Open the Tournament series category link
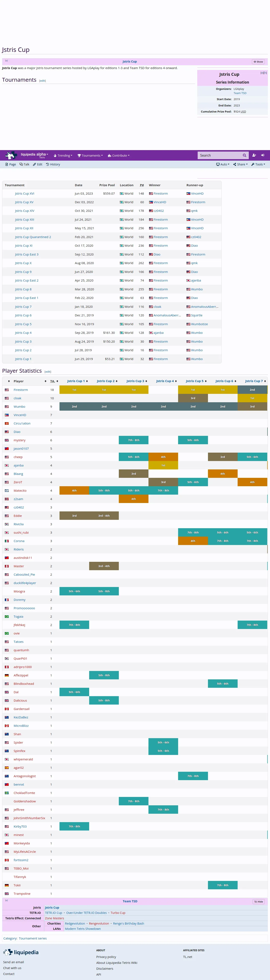Image resolution: width=270 pixels, height=980 pixels. pos(33,938)
